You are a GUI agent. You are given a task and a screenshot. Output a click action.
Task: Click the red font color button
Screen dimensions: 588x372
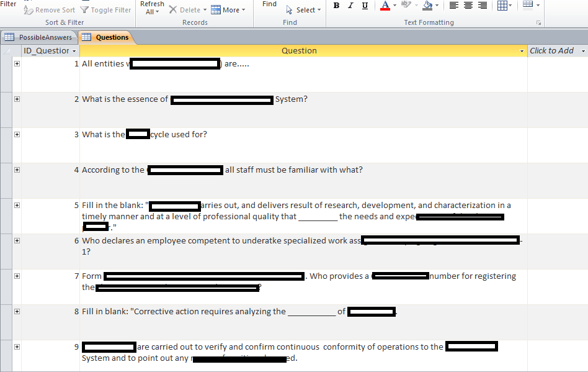click(x=385, y=6)
